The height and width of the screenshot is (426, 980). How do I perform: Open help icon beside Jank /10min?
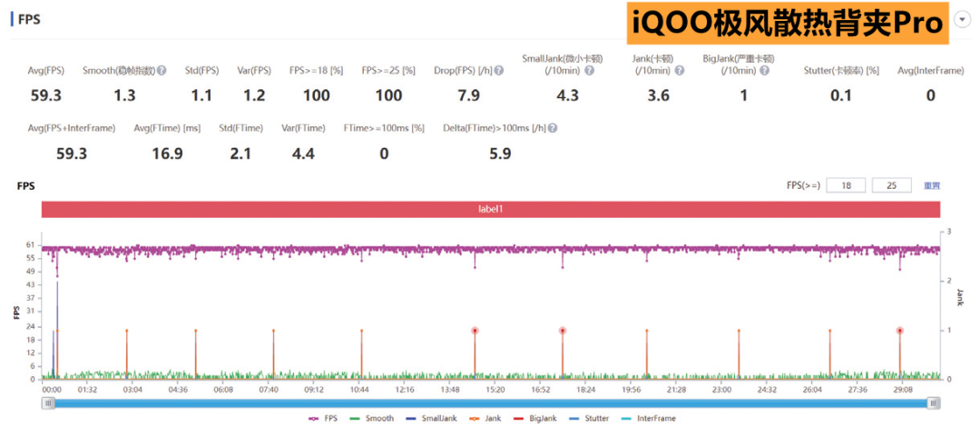tap(680, 71)
